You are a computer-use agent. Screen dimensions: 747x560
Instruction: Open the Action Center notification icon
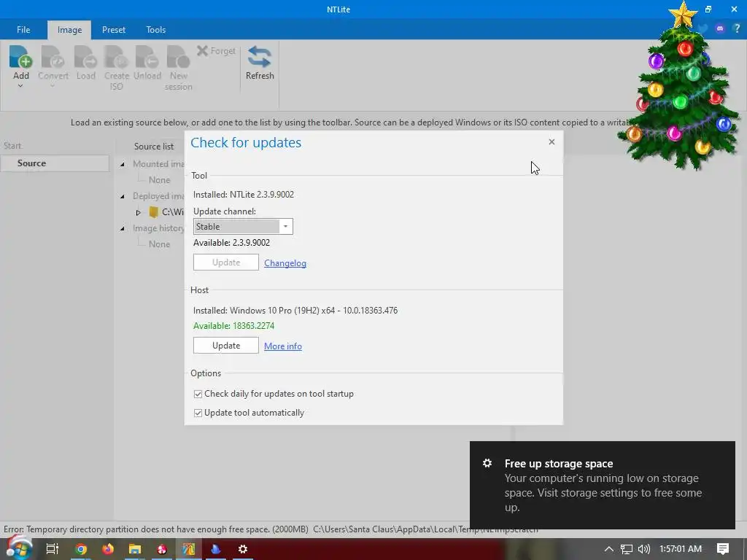(723, 549)
